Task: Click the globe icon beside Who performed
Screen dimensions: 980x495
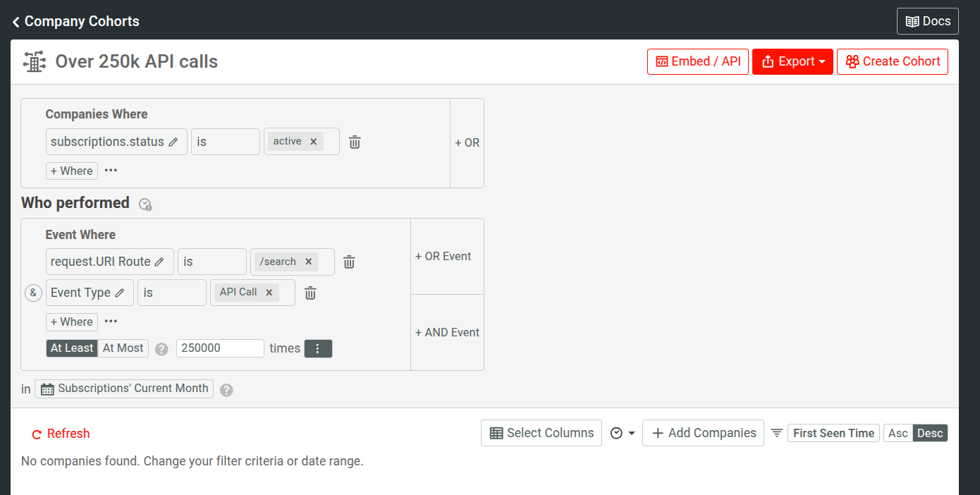Action: point(145,204)
